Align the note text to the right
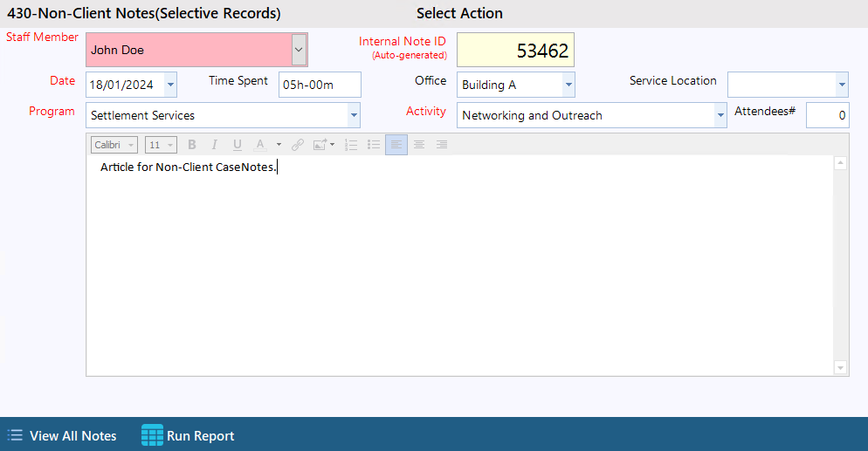Screen dimensions: 868x451 click(x=442, y=145)
